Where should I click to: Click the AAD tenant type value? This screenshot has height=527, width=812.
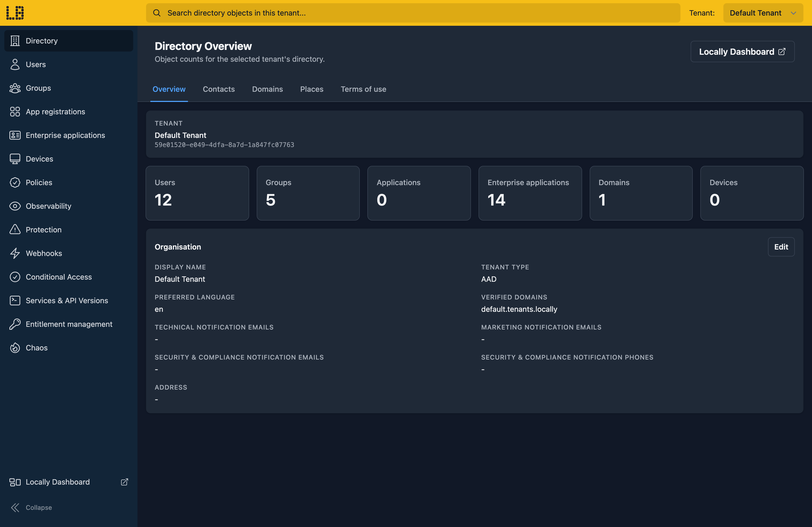488,279
